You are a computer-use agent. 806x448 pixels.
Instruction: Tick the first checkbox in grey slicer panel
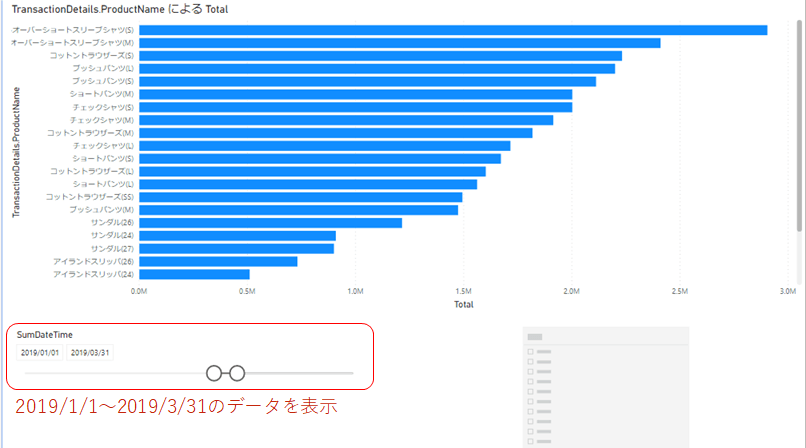[530, 352]
